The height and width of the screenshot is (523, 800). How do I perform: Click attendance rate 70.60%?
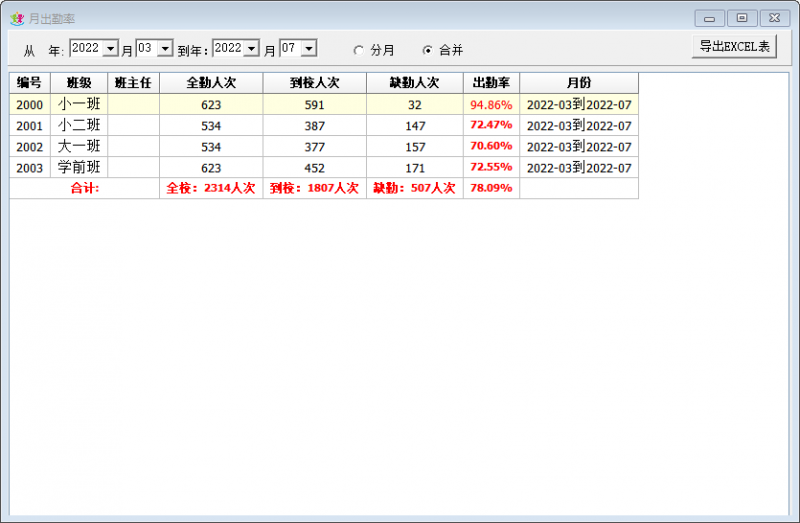(491, 146)
